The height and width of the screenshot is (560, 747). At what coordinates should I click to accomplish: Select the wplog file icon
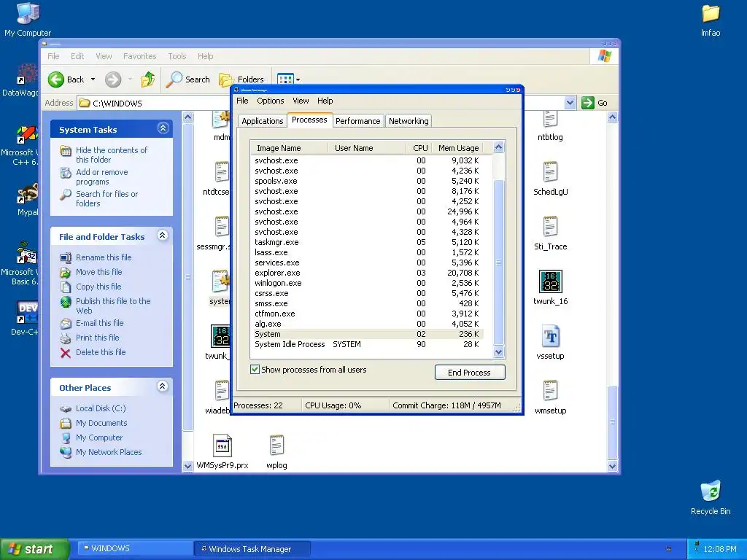point(276,446)
